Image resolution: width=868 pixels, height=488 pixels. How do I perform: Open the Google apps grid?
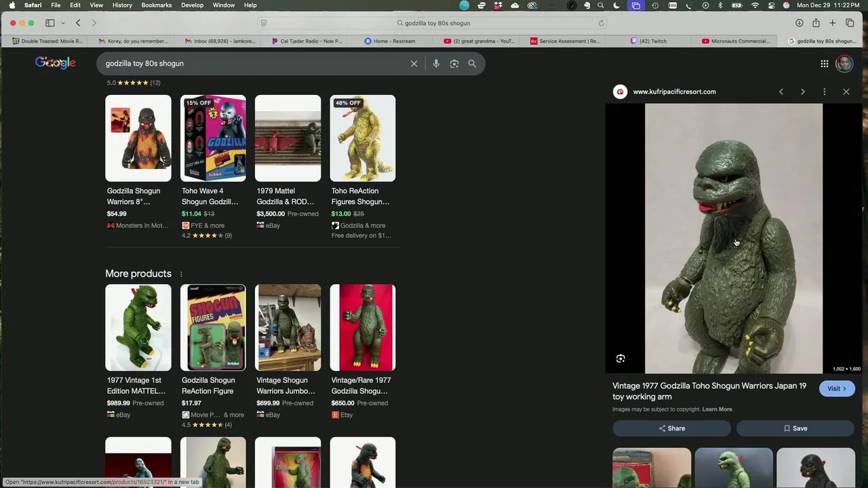click(825, 64)
